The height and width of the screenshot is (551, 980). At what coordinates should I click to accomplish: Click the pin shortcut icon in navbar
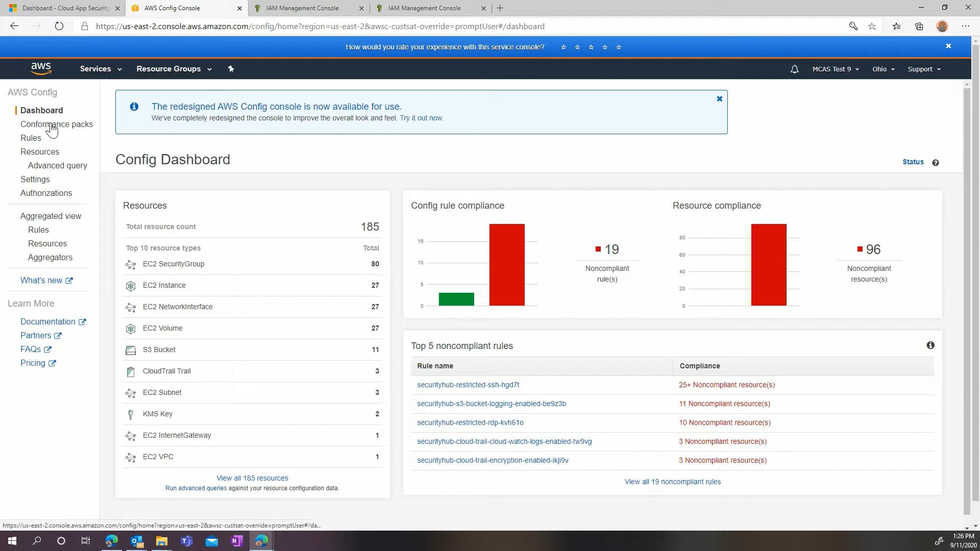[x=231, y=69]
